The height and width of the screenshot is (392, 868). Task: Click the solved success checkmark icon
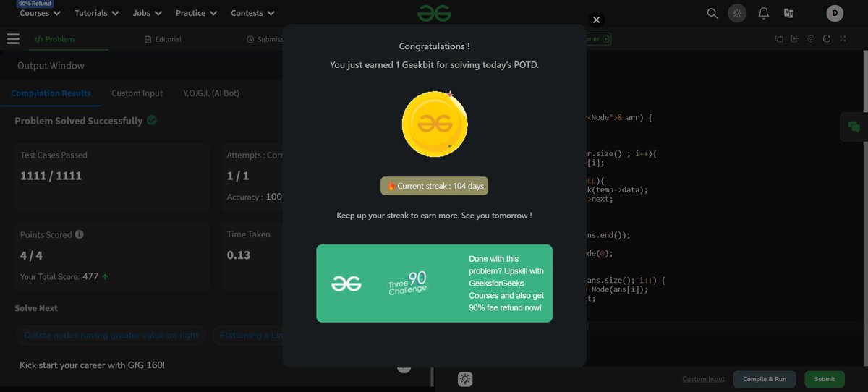152,121
